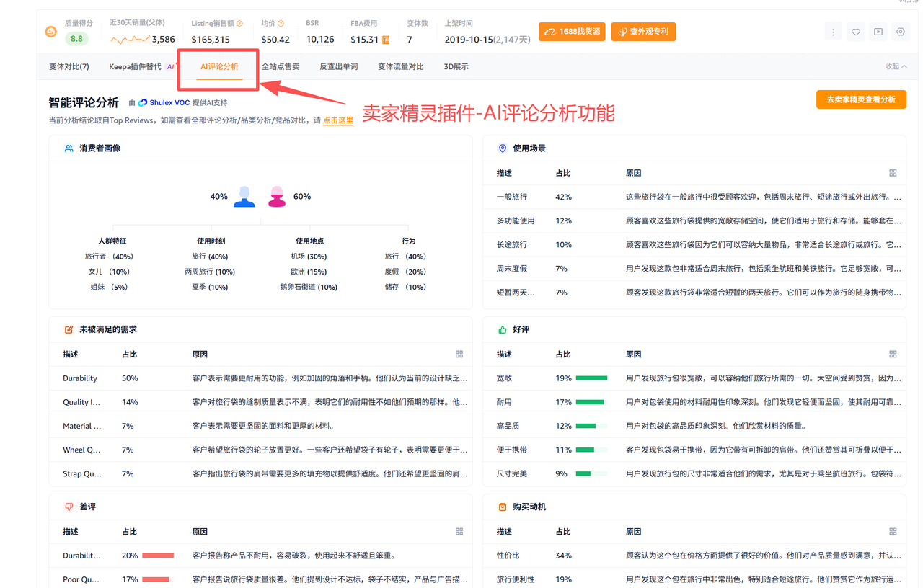The height and width of the screenshot is (588, 923).
Task: Click grid view icon in 使用场景 table
Action: coord(893,173)
